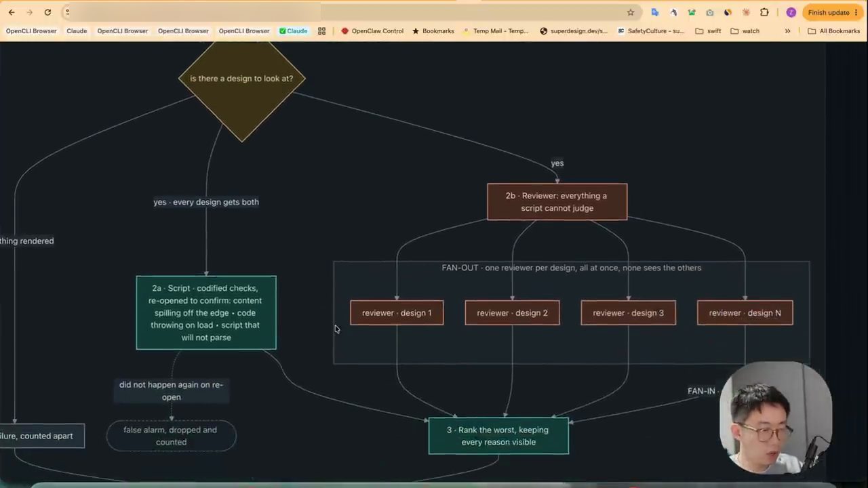Select the "reviewer · design 2" box
This screenshot has height=488, width=868.
(512, 312)
